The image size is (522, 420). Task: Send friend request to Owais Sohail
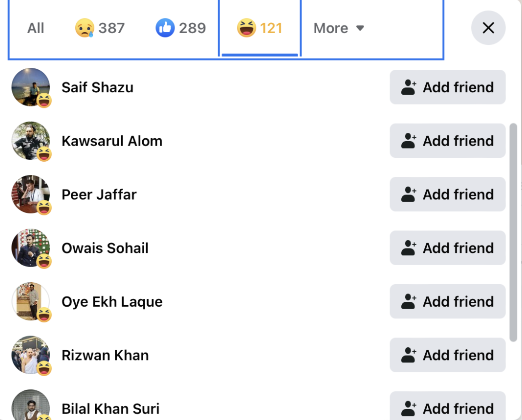pos(447,248)
